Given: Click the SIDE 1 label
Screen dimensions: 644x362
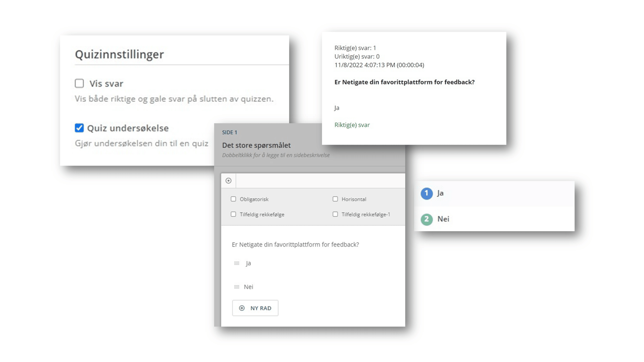Looking at the screenshot, I should 229,132.
